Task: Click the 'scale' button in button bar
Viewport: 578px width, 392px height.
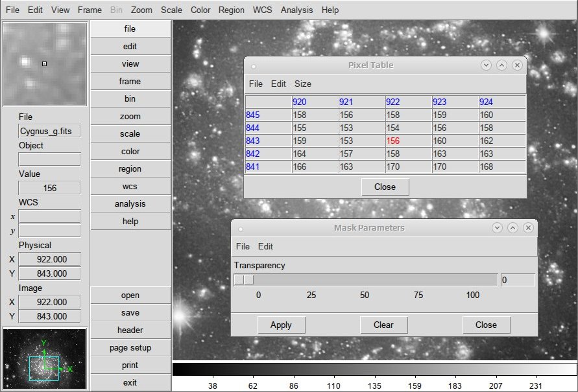Action: pos(130,133)
